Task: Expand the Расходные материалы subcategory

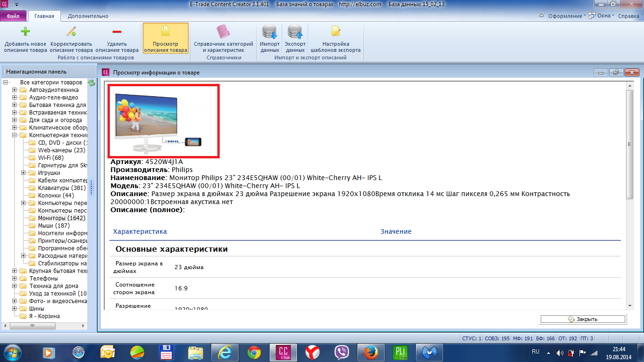Action: click(x=24, y=256)
